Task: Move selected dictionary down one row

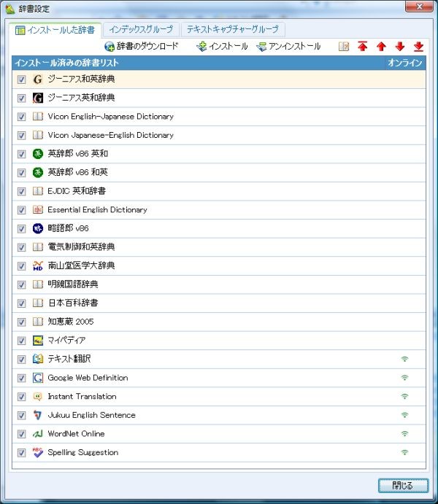Action: tap(400, 46)
